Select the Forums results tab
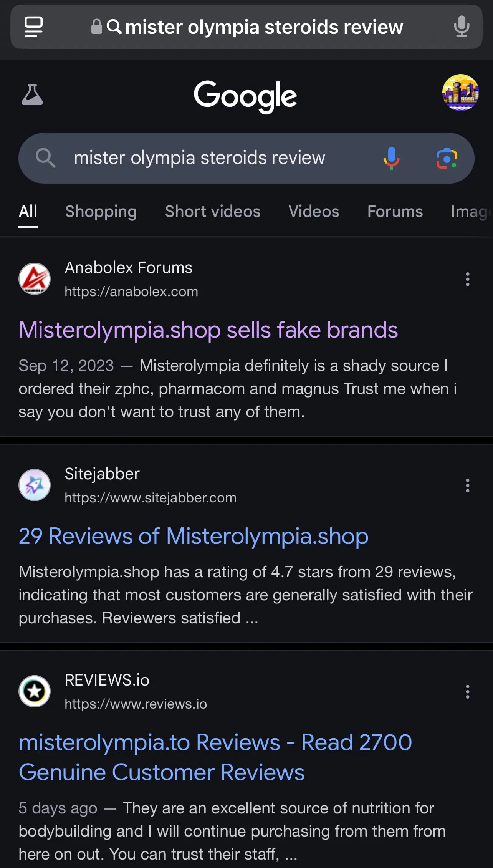Screen dimensions: 493x868 (395, 212)
